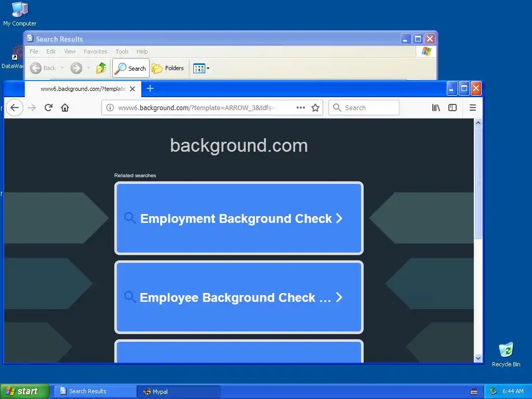Go back in Mypal browser
Viewport: 532px width, 399px height.
pos(14,108)
